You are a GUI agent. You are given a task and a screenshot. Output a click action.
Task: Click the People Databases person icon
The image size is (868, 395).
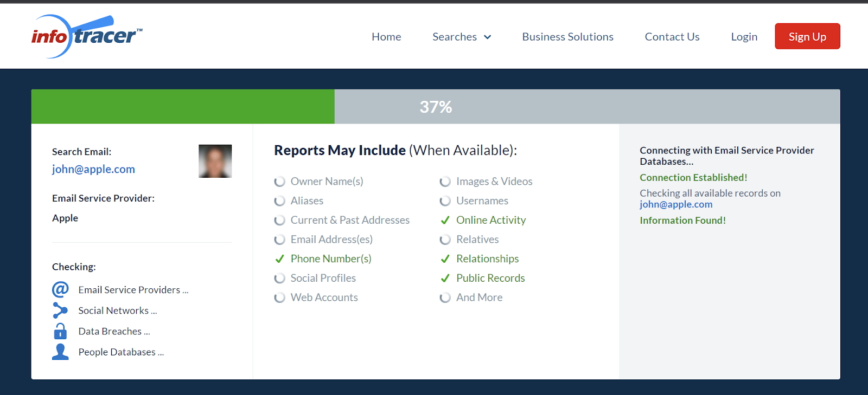pos(60,352)
